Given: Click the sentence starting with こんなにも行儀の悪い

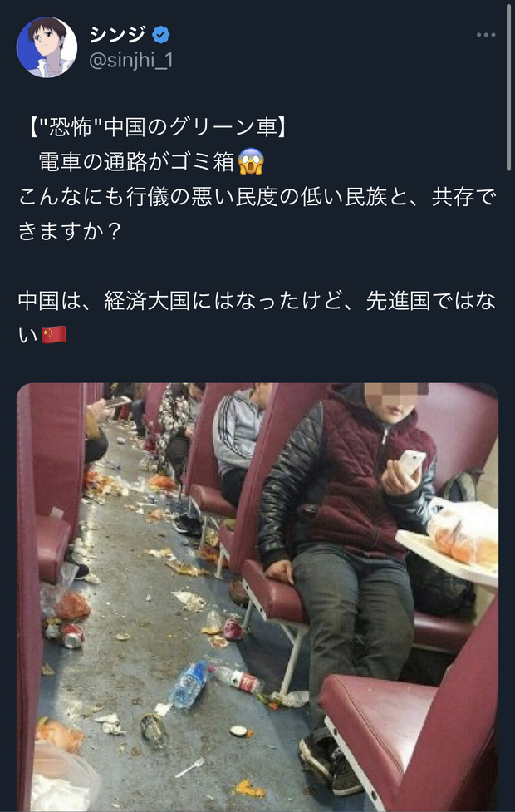Looking at the screenshot, I should tap(257, 214).
